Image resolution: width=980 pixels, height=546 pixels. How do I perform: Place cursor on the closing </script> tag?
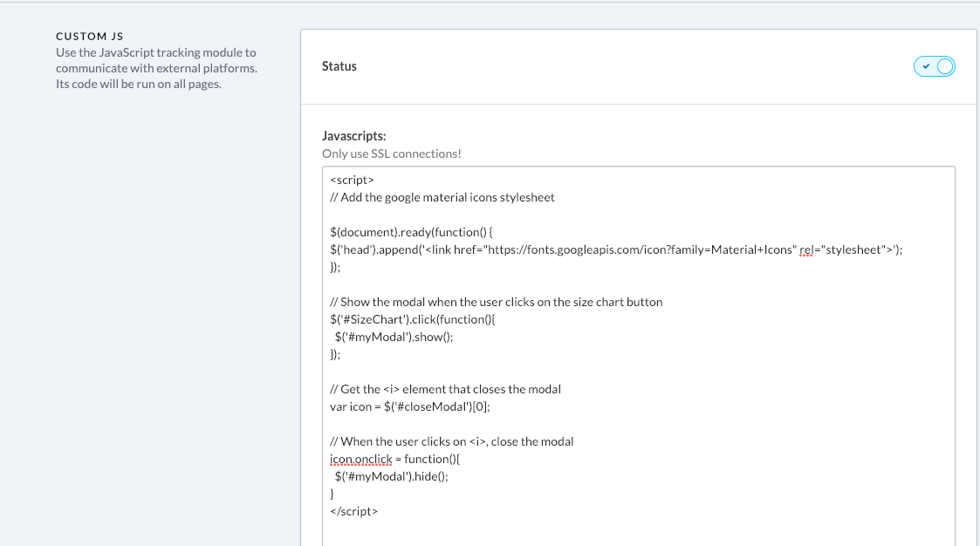(x=354, y=511)
